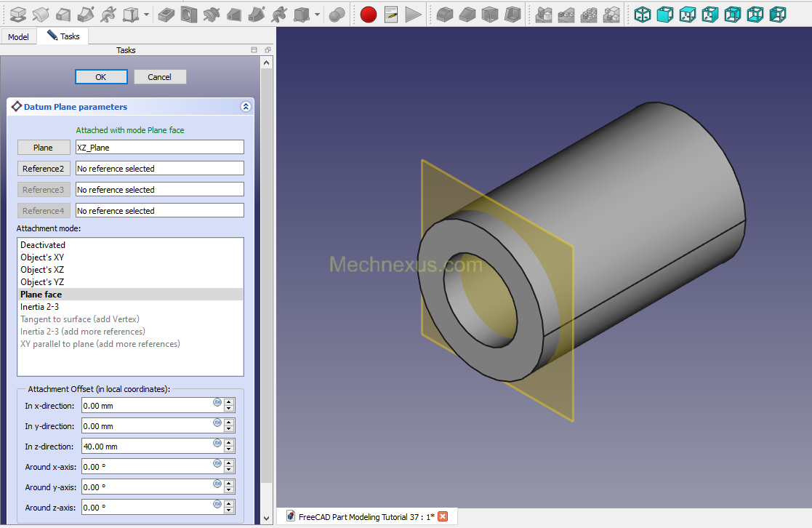Click the Pocket tool icon
The image size is (812, 528).
coord(166,14)
